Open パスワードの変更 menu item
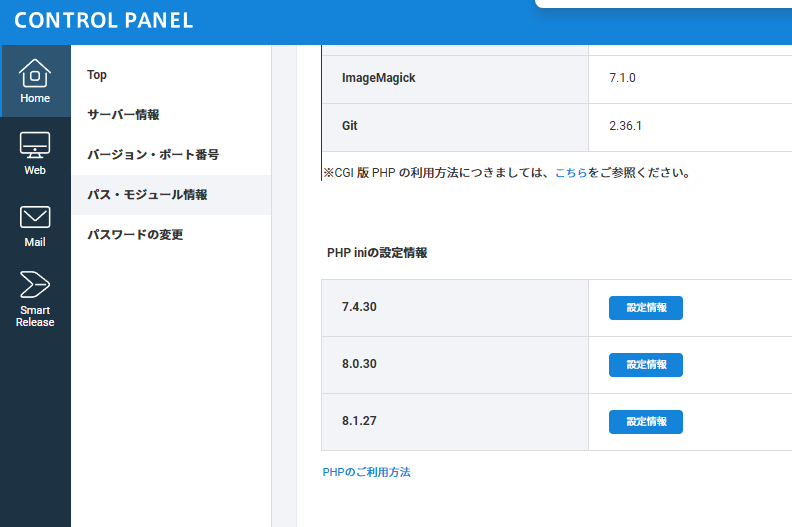This screenshot has height=527, width=792. point(135,234)
